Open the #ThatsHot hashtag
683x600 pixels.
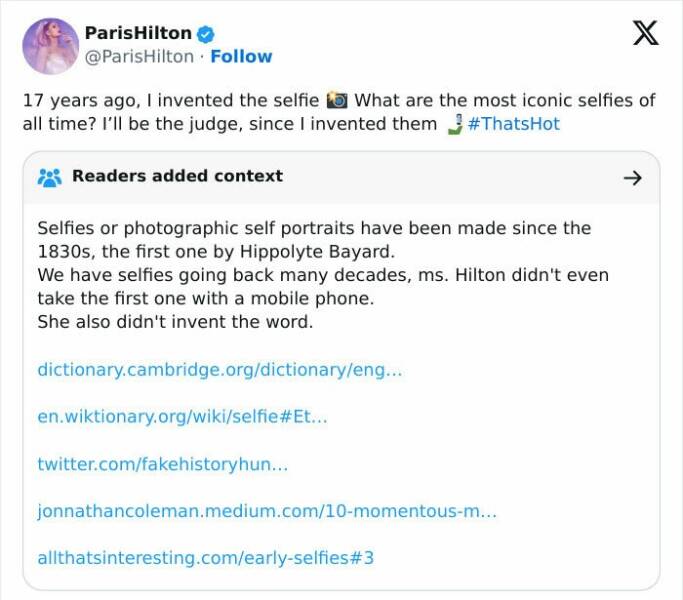click(x=513, y=123)
